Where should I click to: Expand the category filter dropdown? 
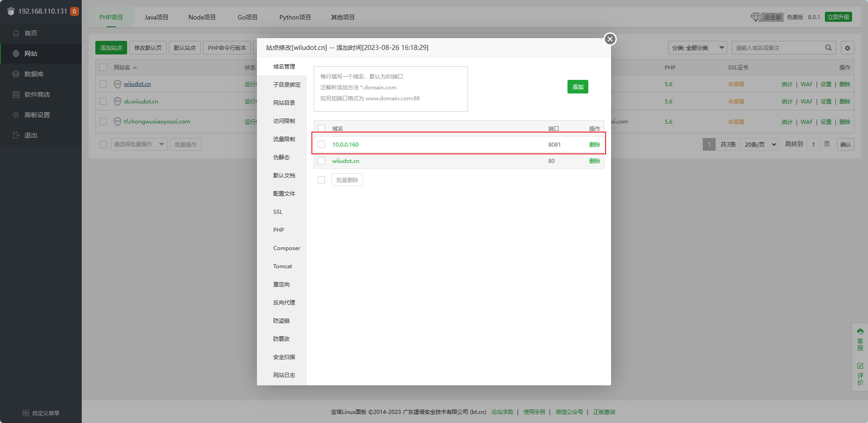point(697,48)
